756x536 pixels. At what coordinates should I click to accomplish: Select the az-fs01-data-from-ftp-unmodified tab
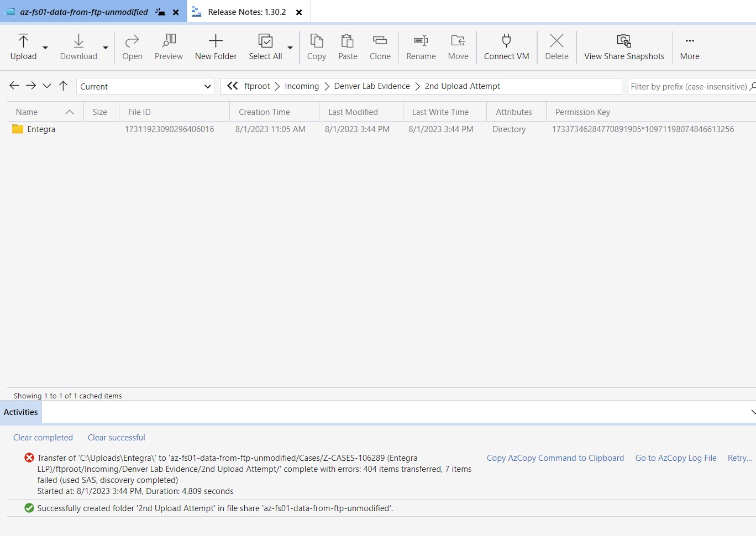[83, 11]
